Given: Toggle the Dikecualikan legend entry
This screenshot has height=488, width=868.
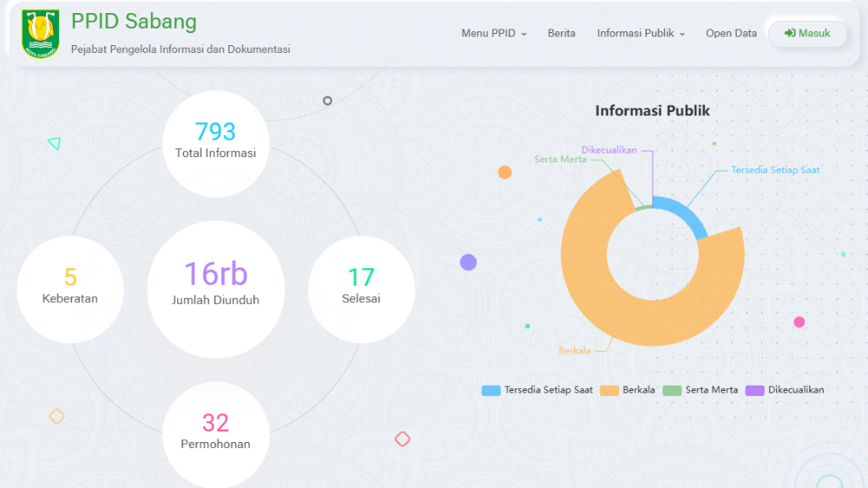Looking at the screenshot, I should click(785, 390).
